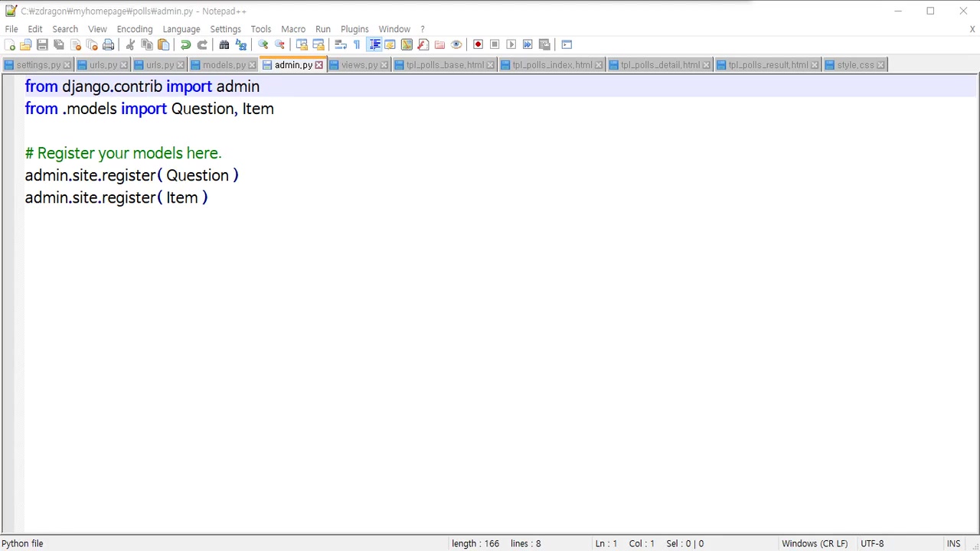Toggle the indent guide button
The height and width of the screenshot is (551, 980).
374,44
